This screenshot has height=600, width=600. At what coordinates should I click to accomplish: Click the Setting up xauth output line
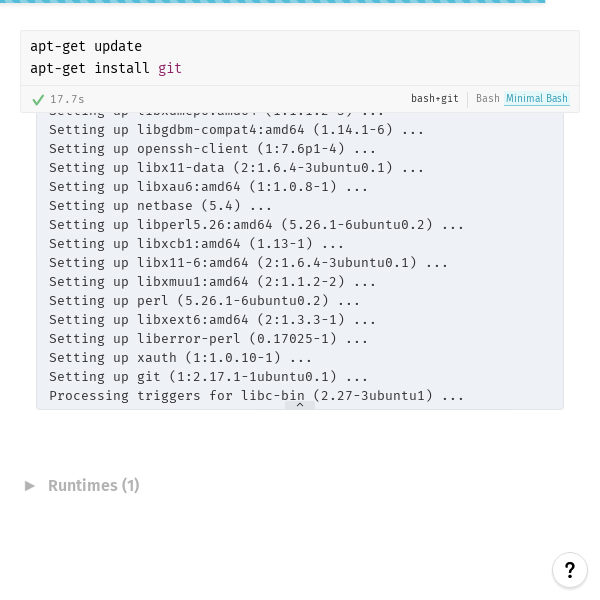point(180,357)
